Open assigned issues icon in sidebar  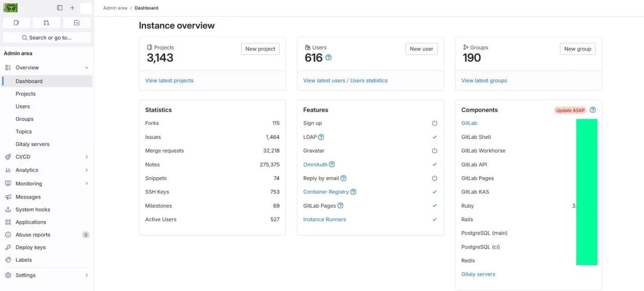point(17,23)
